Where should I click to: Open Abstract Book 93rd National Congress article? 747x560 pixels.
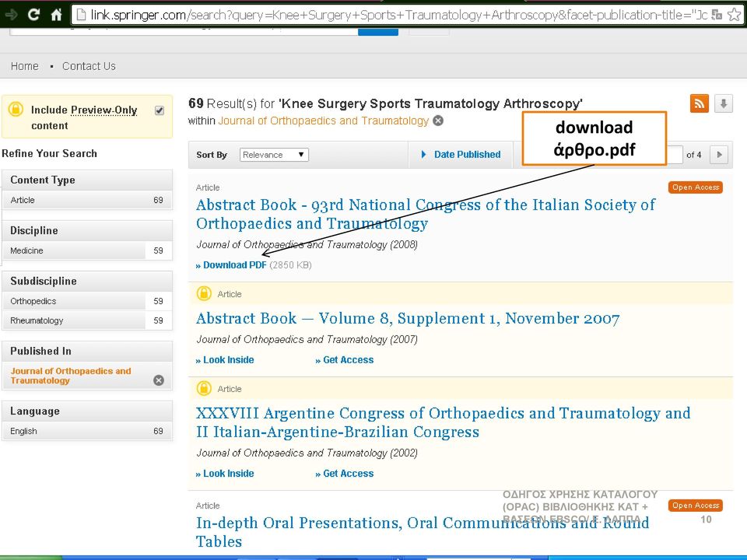[426, 214]
